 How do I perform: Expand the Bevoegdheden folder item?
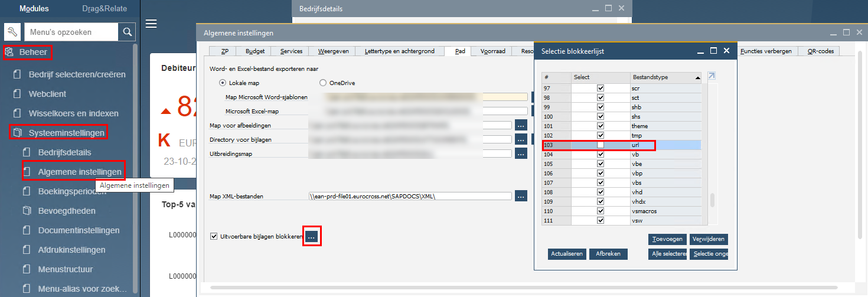pyautogui.click(x=26, y=211)
